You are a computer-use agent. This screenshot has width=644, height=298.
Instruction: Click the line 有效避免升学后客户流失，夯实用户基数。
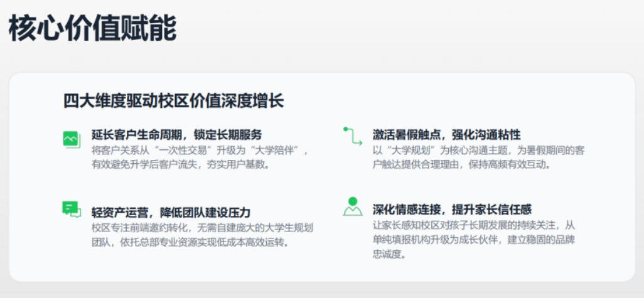(181, 164)
